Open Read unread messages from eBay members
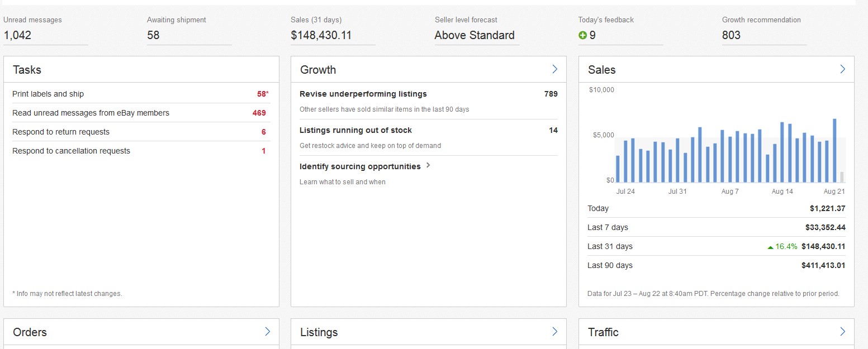 coord(91,113)
